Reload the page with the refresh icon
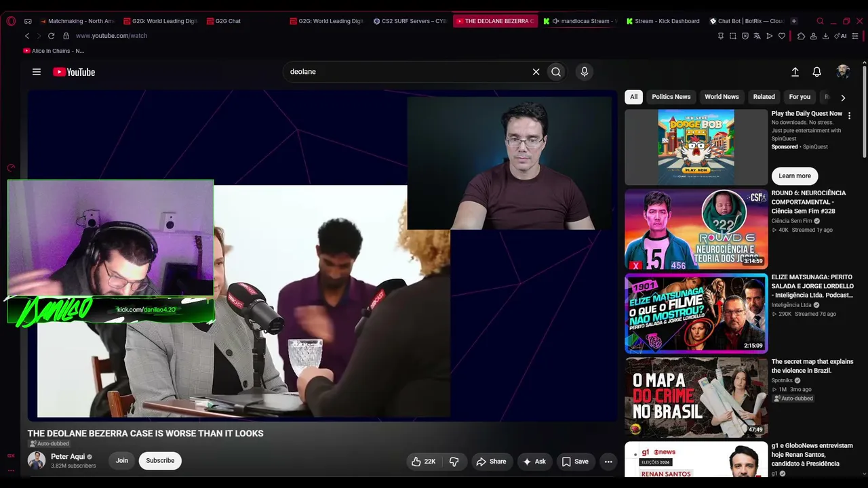Viewport: 868px width, 488px height. pos(51,36)
